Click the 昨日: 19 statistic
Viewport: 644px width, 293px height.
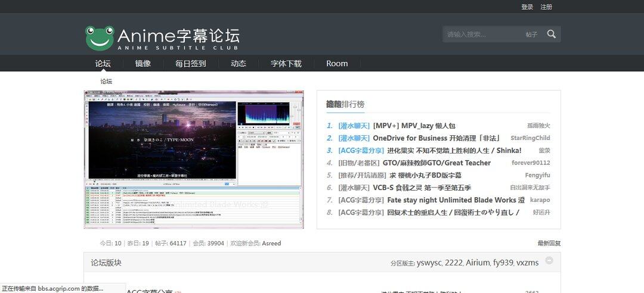coord(138,244)
